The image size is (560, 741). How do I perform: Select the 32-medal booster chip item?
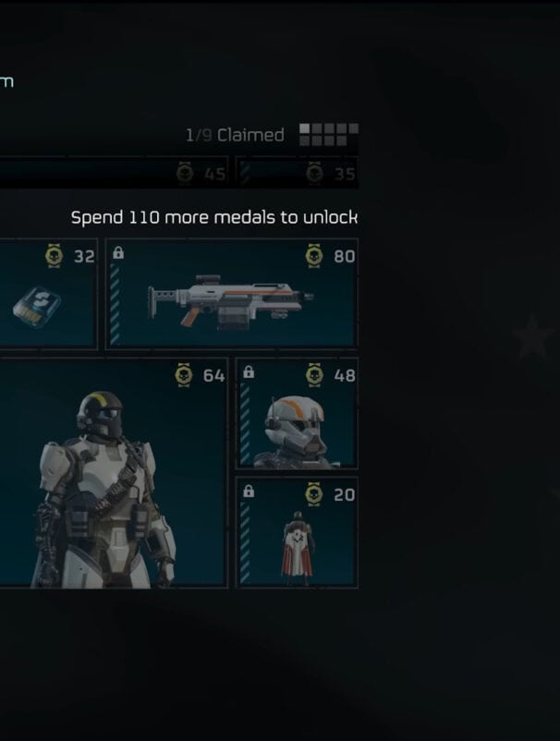click(48, 294)
